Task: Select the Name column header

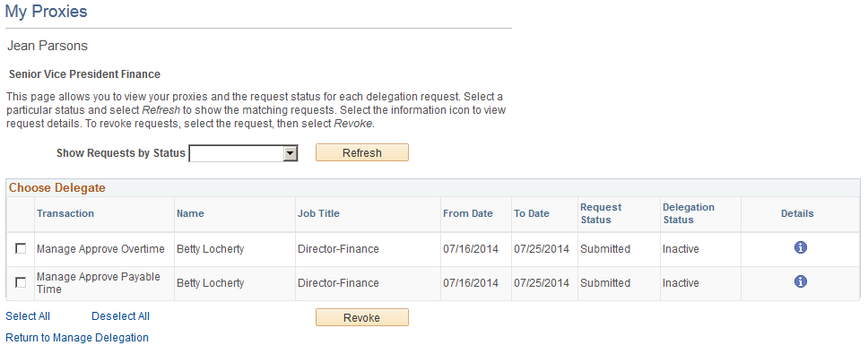Action: pyautogui.click(x=190, y=213)
